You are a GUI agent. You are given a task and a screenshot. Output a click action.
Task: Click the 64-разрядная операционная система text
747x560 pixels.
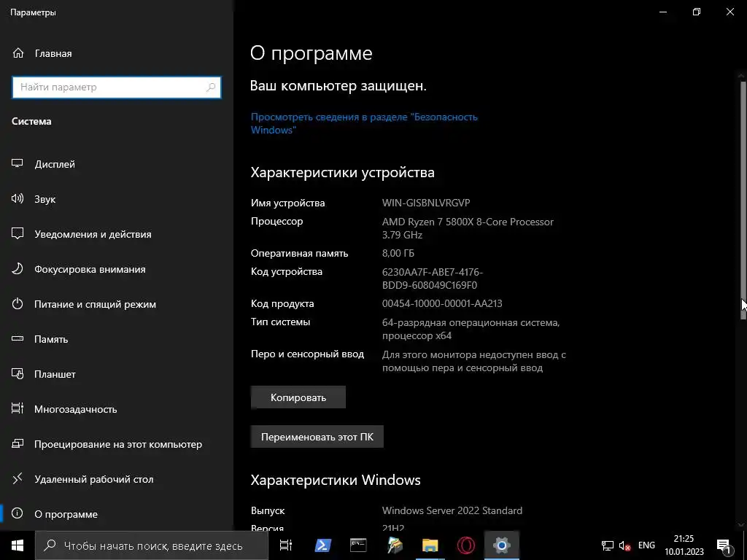point(471,329)
